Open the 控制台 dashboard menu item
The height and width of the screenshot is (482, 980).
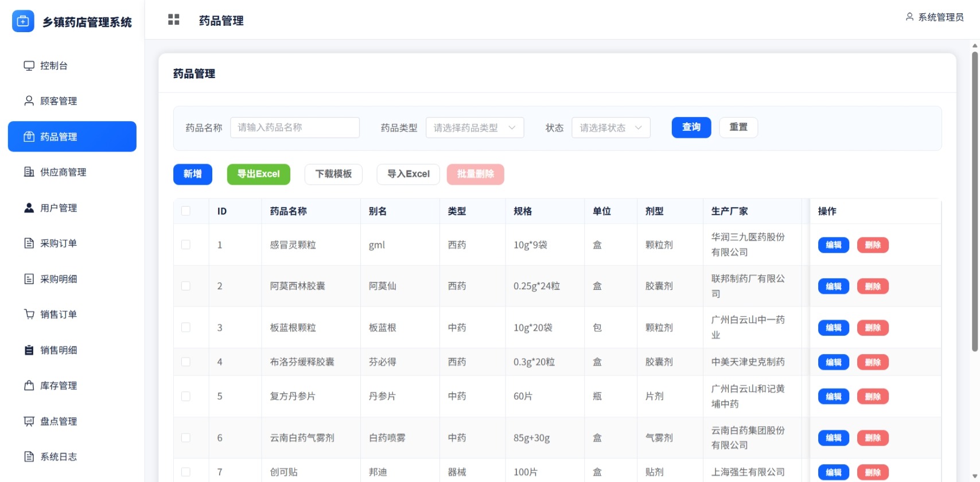point(72,65)
